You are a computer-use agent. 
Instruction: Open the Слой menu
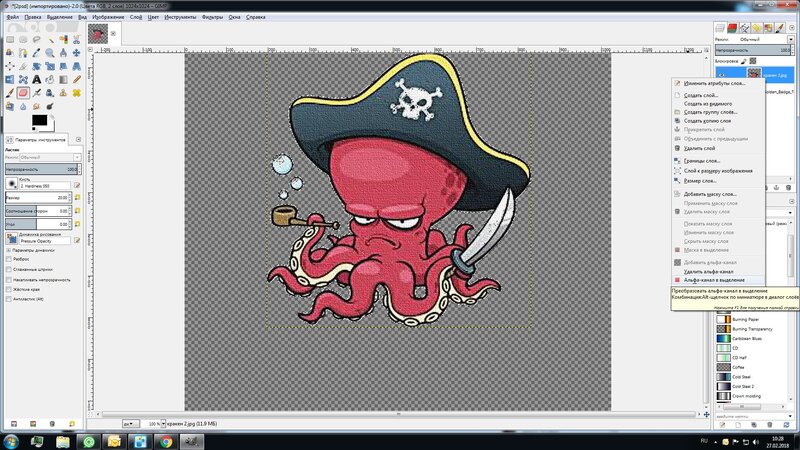136,17
